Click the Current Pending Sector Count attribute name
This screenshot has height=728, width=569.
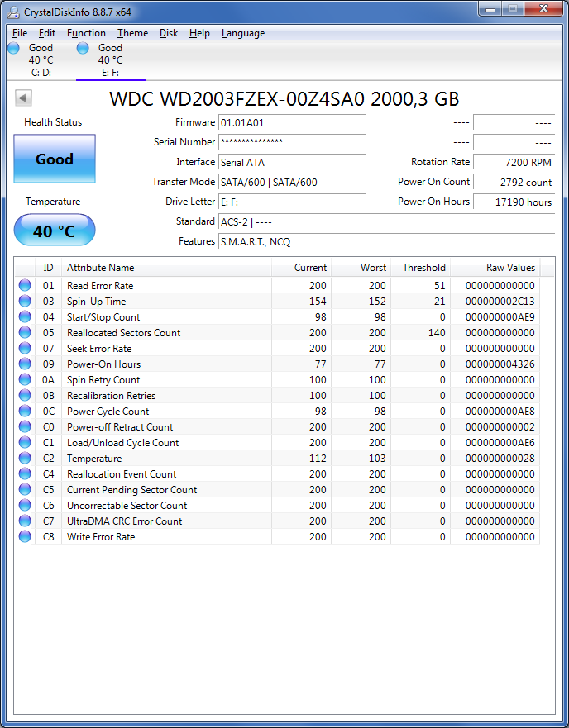[x=132, y=490]
